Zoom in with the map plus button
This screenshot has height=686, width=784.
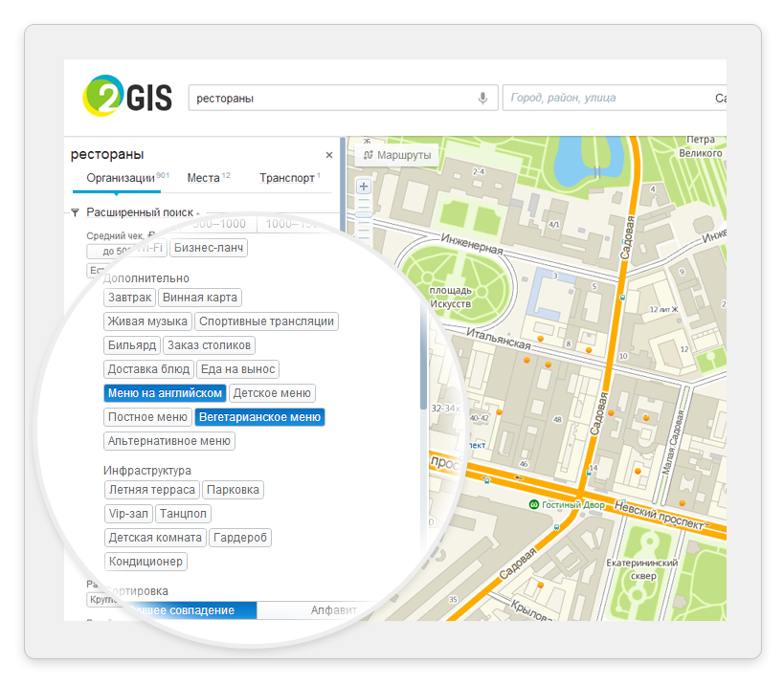tap(364, 187)
